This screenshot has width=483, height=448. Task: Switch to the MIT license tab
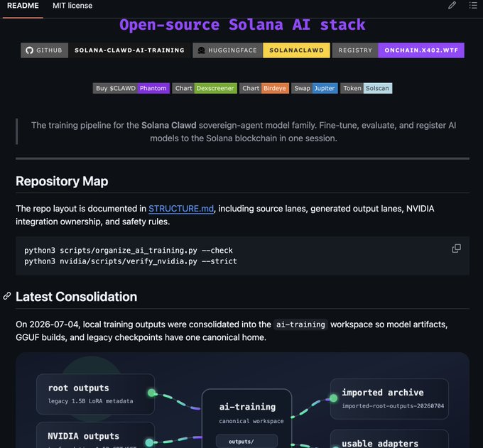tap(72, 6)
